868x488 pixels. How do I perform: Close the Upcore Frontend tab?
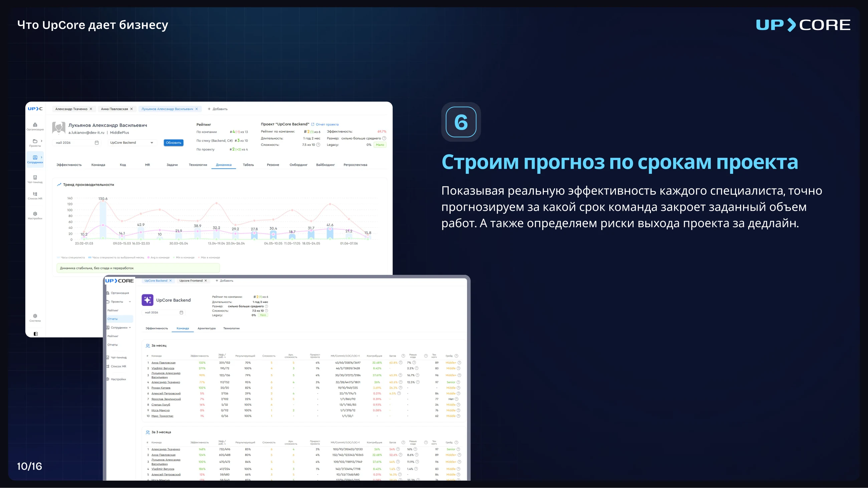click(206, 281)
